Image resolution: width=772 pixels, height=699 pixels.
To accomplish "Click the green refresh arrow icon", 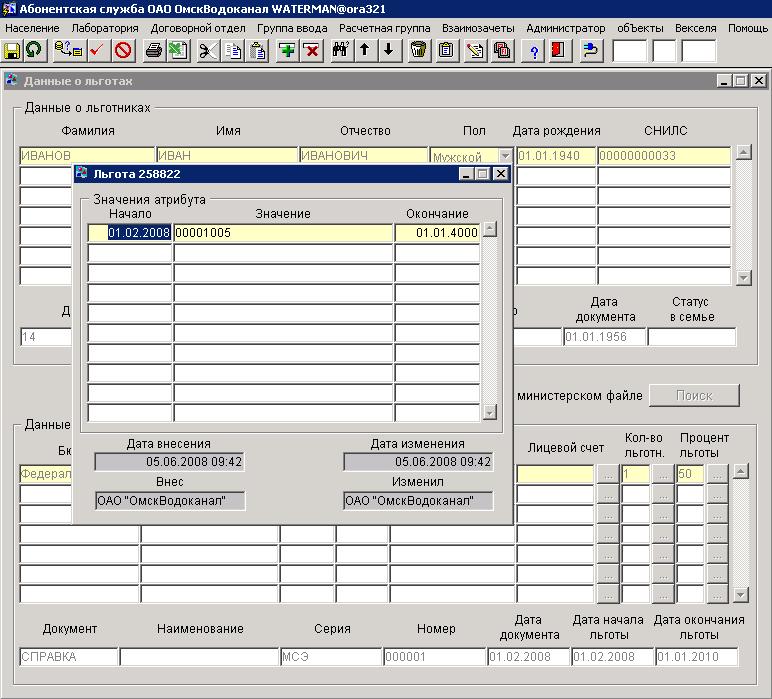I will (x=35, y=50).
